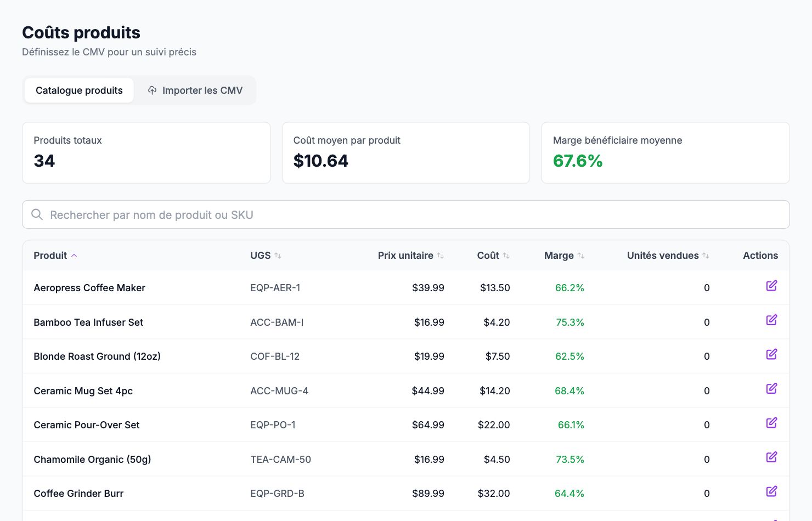Image resolution: width=812 pixels, height=521 pixels.
Task: Click the Bamboo Tea Infuser Set name
Action: coord(88,322)
